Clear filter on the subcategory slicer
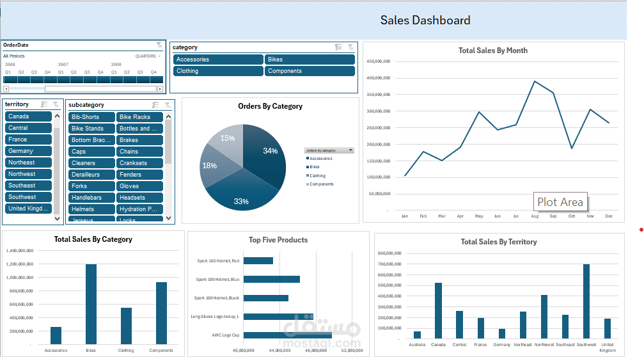The width and height of the screenshot is (644, 357). click(x=168, y=105)
